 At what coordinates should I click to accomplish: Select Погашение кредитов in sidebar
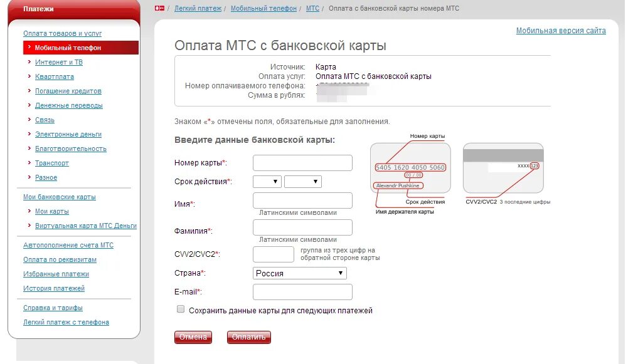68,91
